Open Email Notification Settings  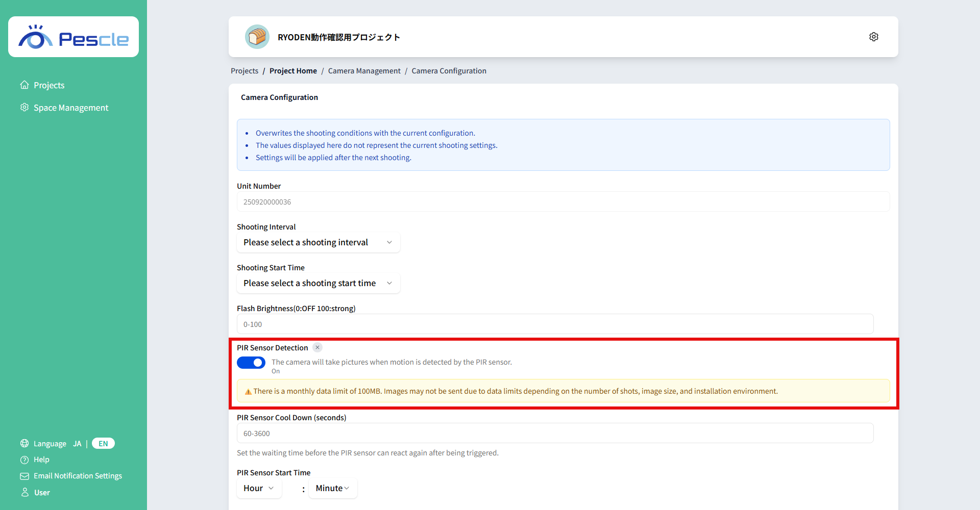tap(78, 476)
